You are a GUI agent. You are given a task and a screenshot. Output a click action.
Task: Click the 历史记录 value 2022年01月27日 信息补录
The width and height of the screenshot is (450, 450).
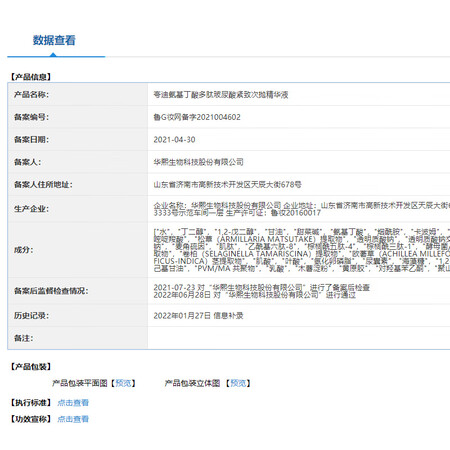[x=198, y=315]
